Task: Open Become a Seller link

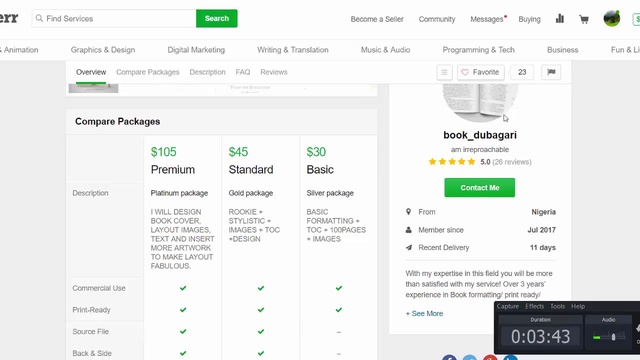Action: tap(377, 19)
